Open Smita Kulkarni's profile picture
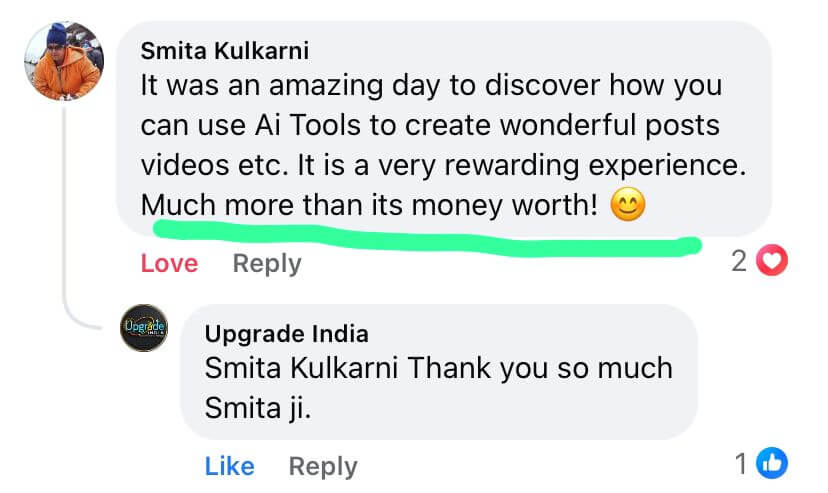 coord(64,61)
